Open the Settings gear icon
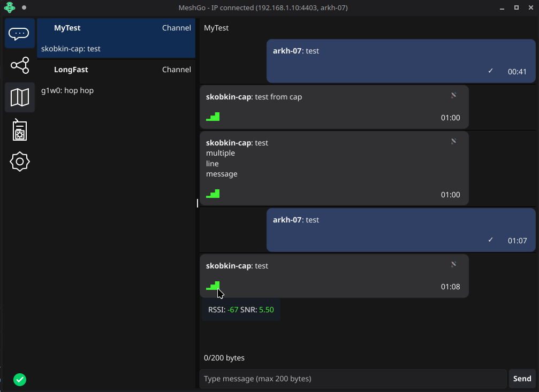Image resolution: width=539 pixels, height=392 pixels. [x=20, y=162]
